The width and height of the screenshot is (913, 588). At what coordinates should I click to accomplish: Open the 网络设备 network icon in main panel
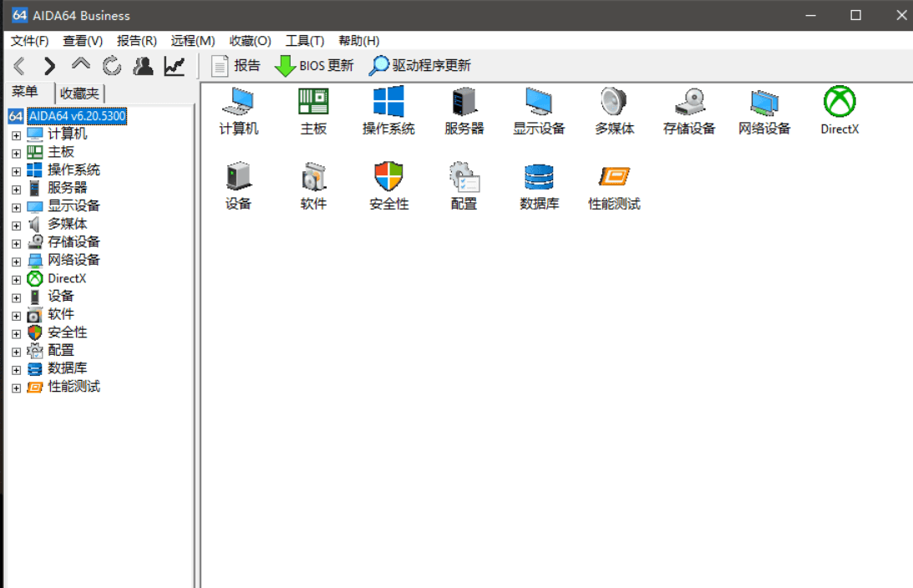[x=764, y=111]
